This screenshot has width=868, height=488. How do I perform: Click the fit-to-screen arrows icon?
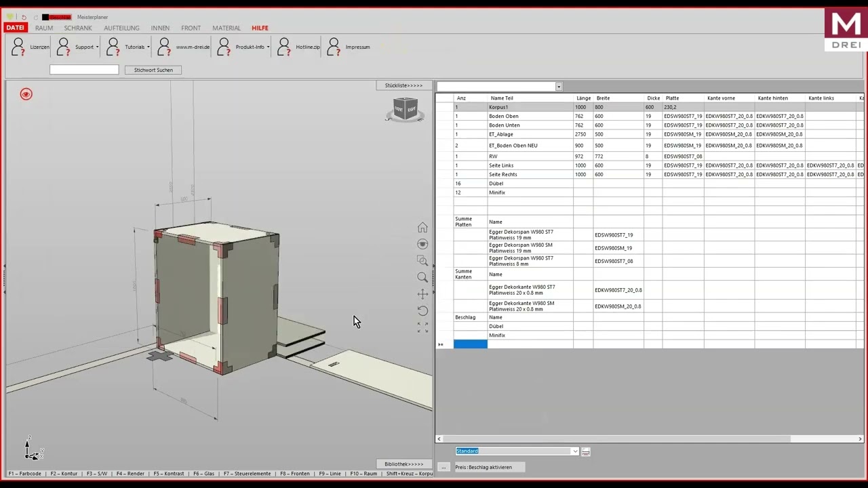422,327
